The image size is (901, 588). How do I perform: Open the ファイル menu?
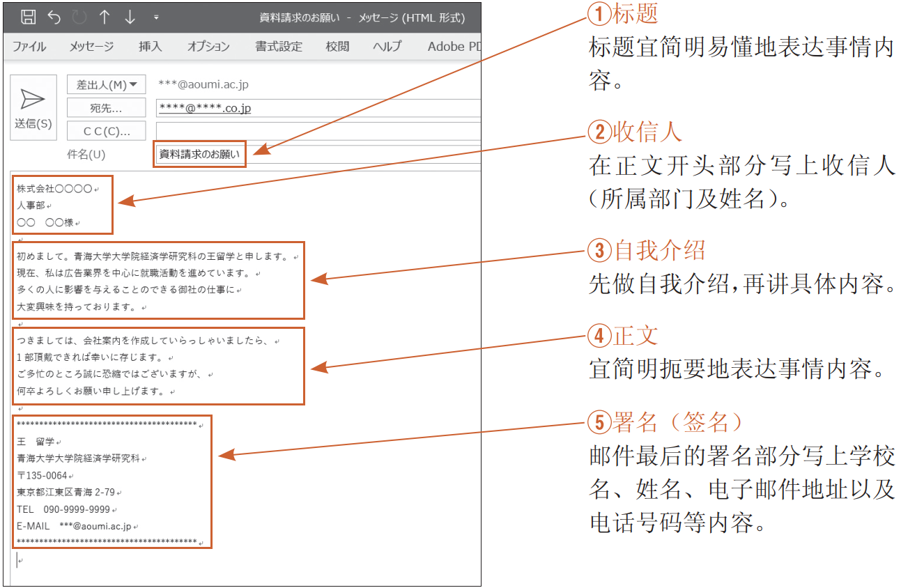tap(29, 46)
